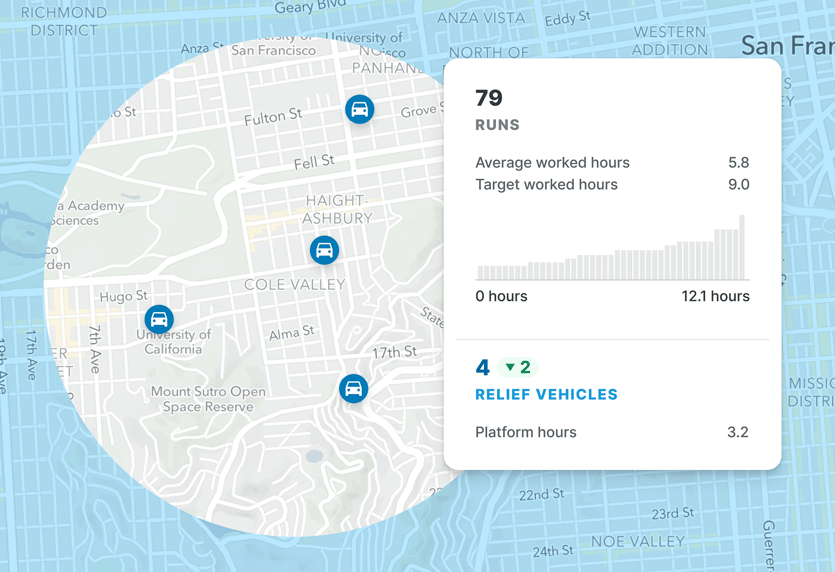Click the shortest bar at histogram start
The height and width of the screenshot is (572, 835).
(480, 273)
